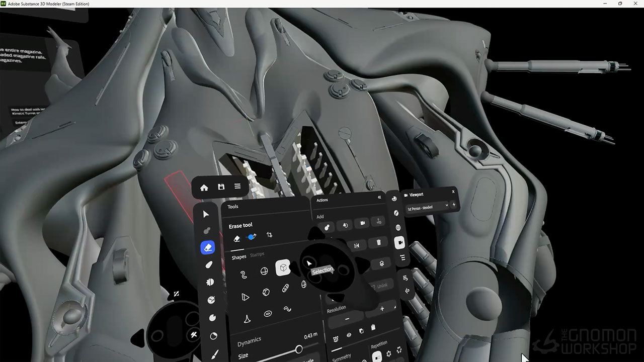Choose the sphere shape
The image size is (644, 362).
pyautogui.click(x=264, y=271)
